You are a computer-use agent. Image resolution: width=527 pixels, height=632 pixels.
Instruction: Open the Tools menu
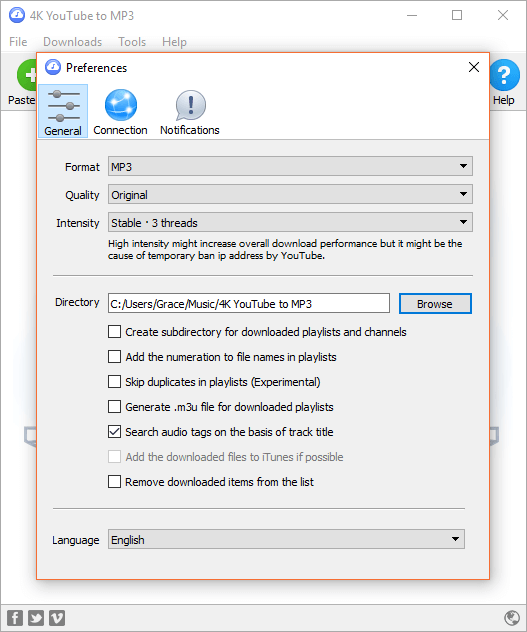[132, 42]
